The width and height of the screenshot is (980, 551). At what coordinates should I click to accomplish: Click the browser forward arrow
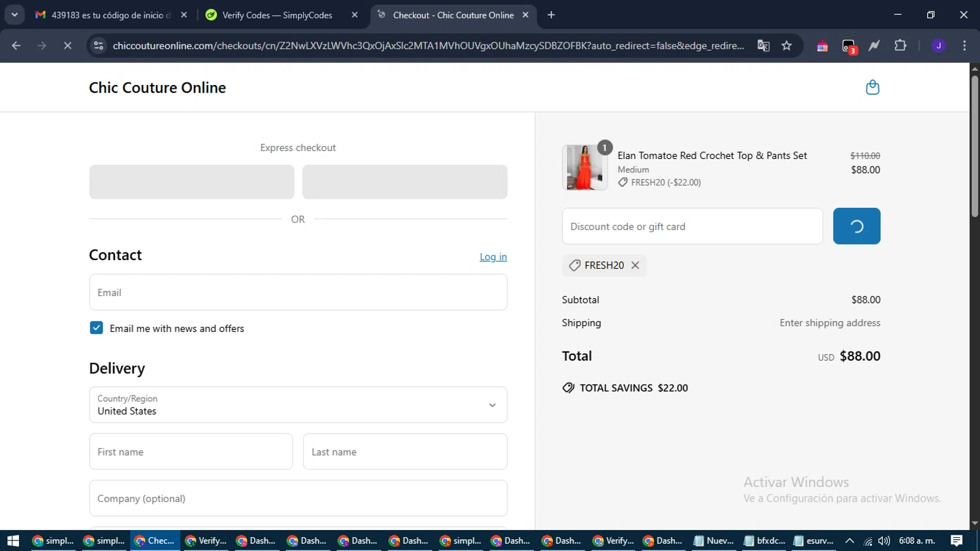42,46
